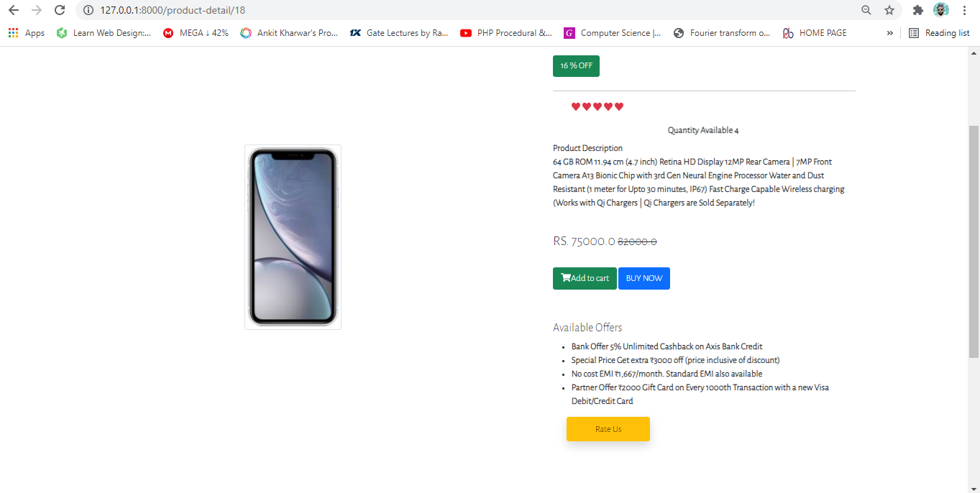Click the first heart rating icon
Viewport: 980px width, 493px height.
pos(576,106)
